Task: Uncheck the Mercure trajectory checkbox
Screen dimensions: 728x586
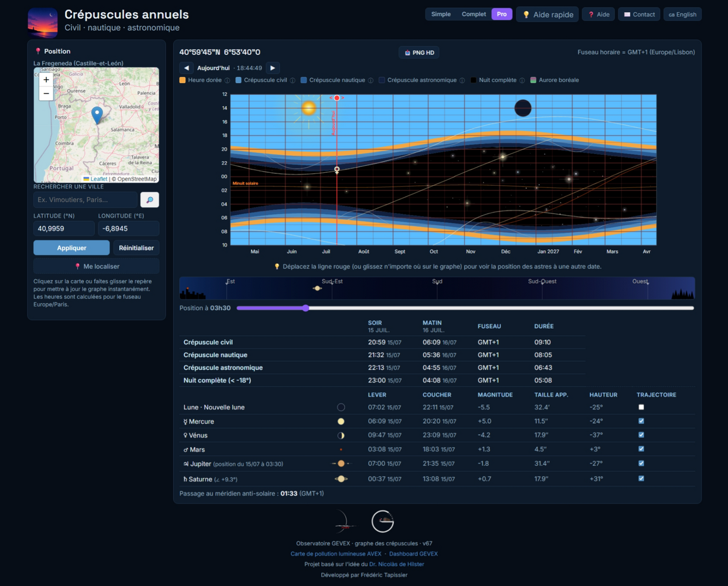Action: coord(641,421)
